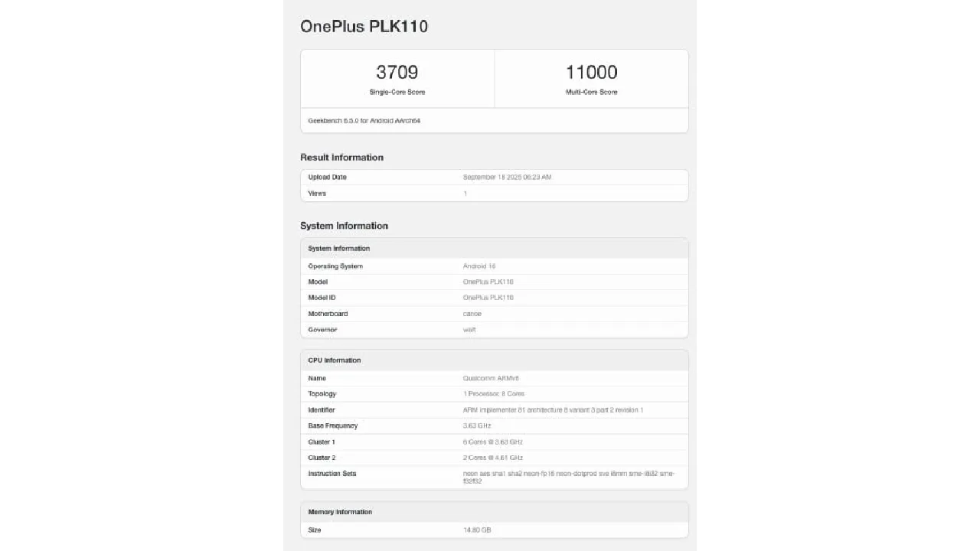The width and height of the screenshot is (980, 551).
Task: Select the 'Android 16' value
Action: (479, 266)
